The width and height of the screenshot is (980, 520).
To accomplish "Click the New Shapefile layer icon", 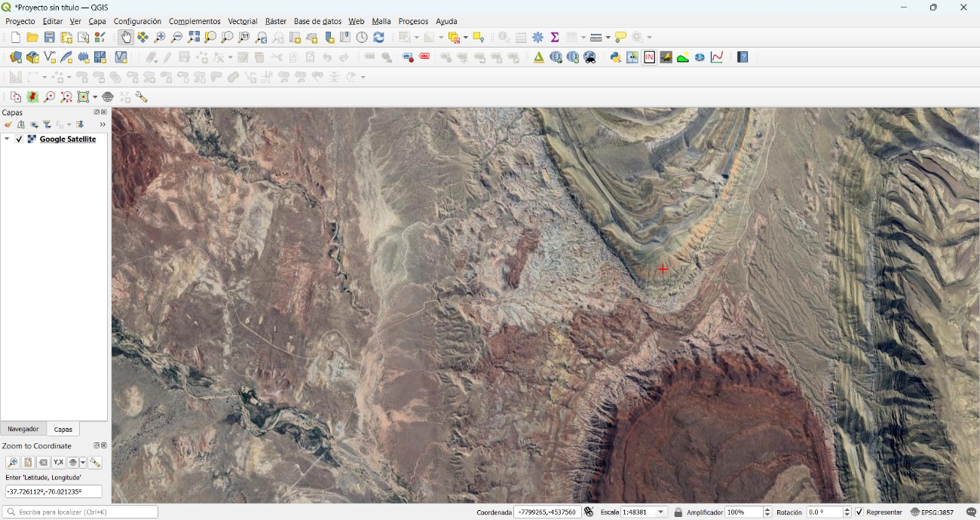I will [50, 57].
